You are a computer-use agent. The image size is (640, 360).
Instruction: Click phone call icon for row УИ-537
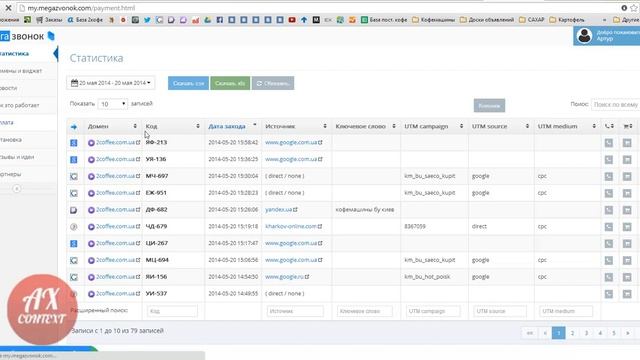[609, 294]
